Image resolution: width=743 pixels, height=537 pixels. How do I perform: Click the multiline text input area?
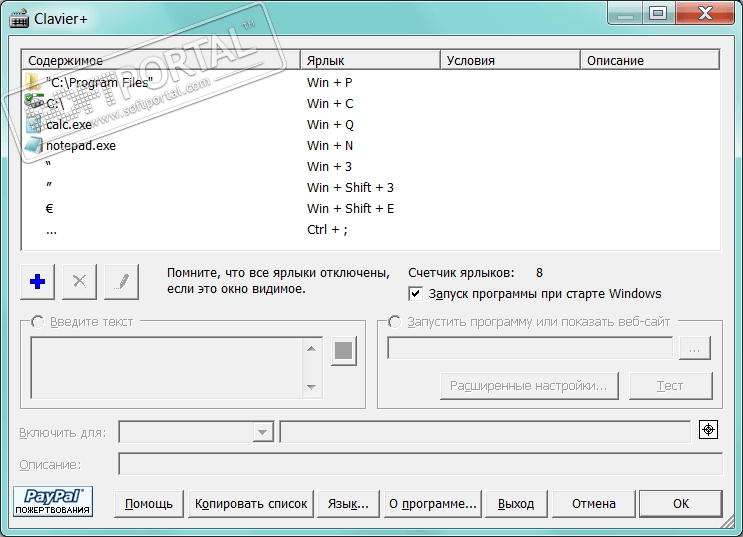click(167, 368)
